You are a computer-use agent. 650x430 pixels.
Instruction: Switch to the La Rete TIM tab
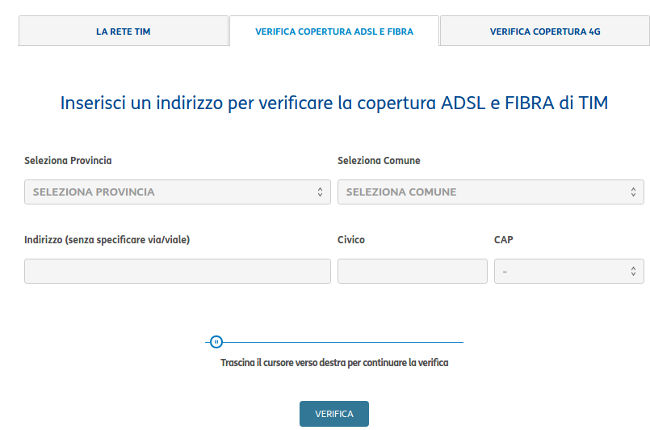(x=124, y=31)
